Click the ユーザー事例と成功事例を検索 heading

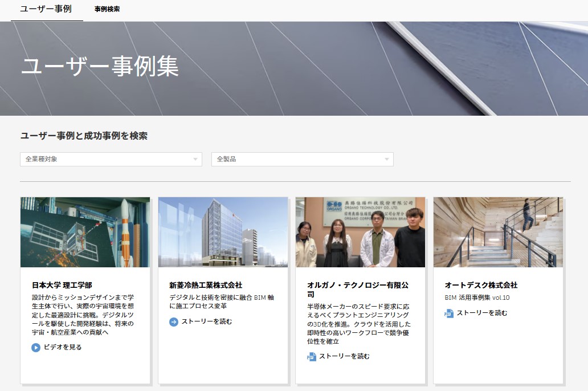(x=84, y=136)
